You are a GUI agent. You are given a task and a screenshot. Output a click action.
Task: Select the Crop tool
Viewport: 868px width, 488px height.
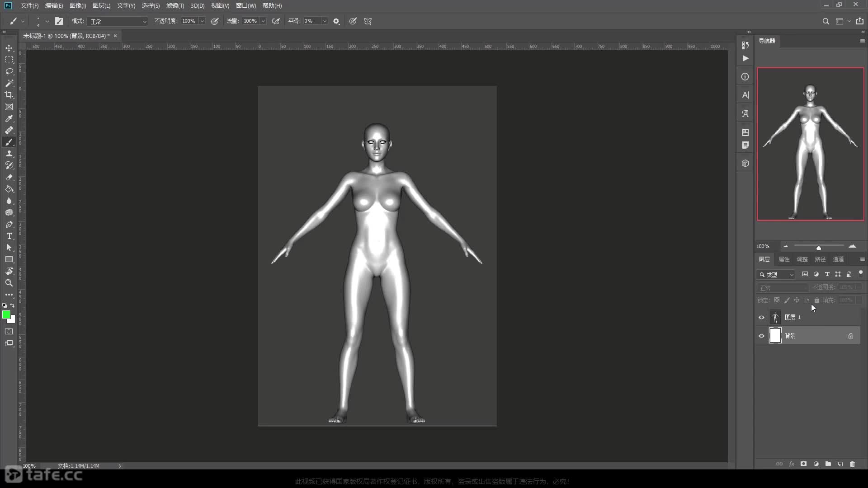pyautogui.click(x=9, y=95)
